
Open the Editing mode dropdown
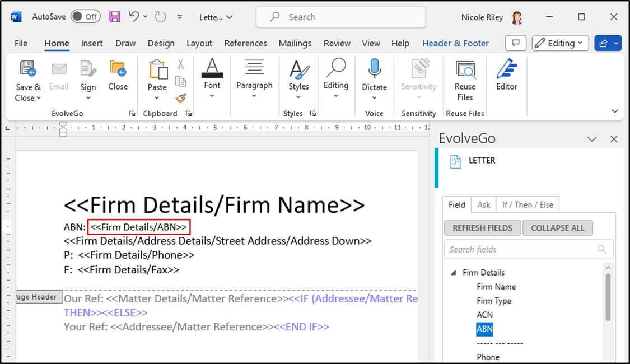point(560,43)
